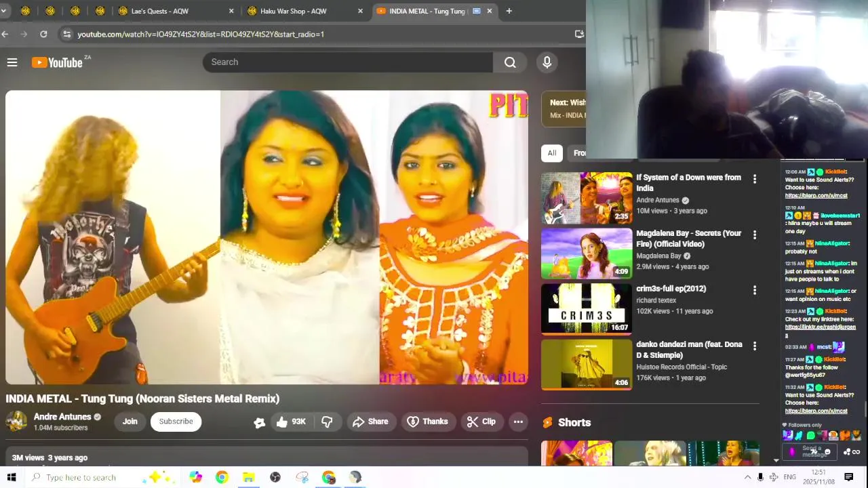The width and height of the screenshot is (868, 488).
Task: Open Copilot from the taskbar
Action: [x=195, y=477]
